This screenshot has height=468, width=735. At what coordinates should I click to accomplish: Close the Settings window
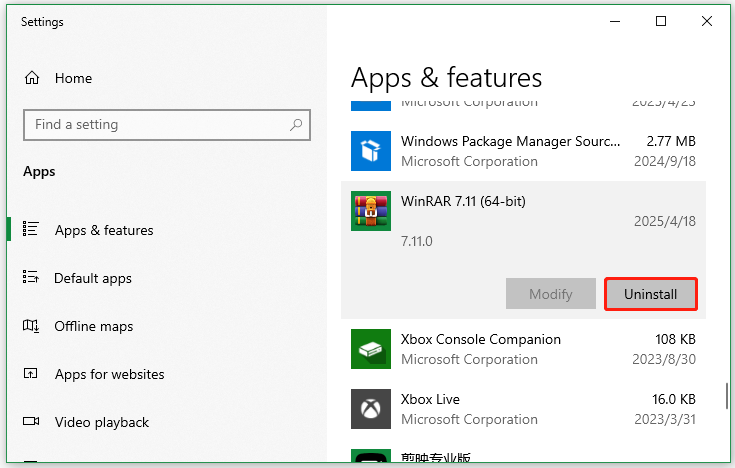coord(707,21)
